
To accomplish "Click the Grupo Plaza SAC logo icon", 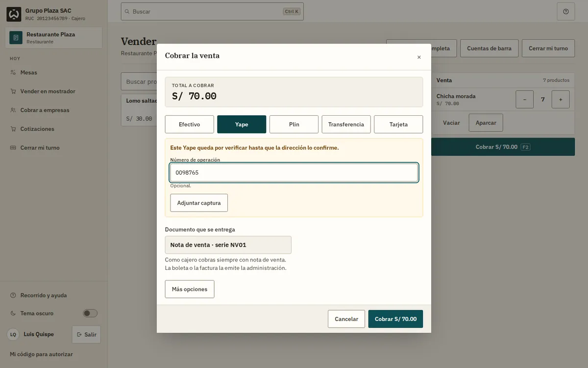I will (x=14, y=14).
